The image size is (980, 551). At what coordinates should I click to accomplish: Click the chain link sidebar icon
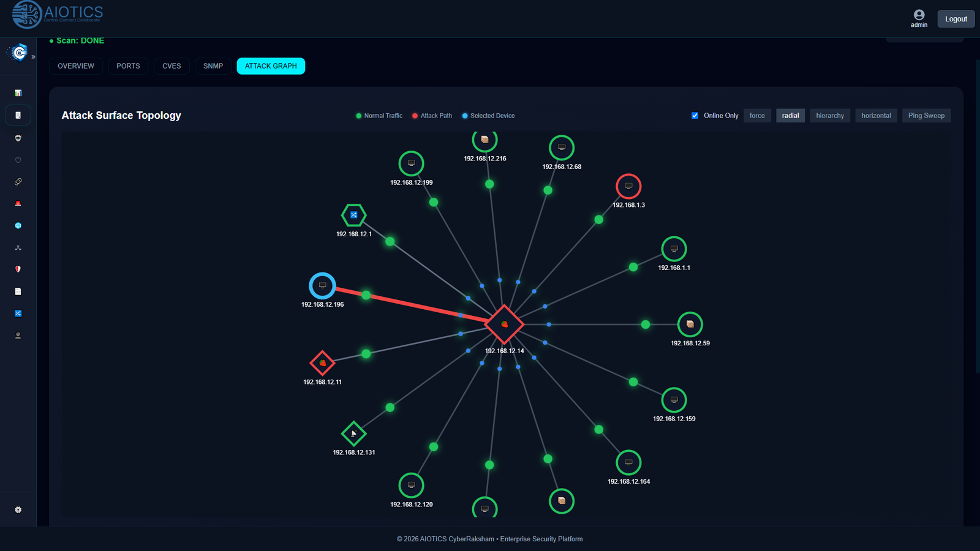(18, 182)
